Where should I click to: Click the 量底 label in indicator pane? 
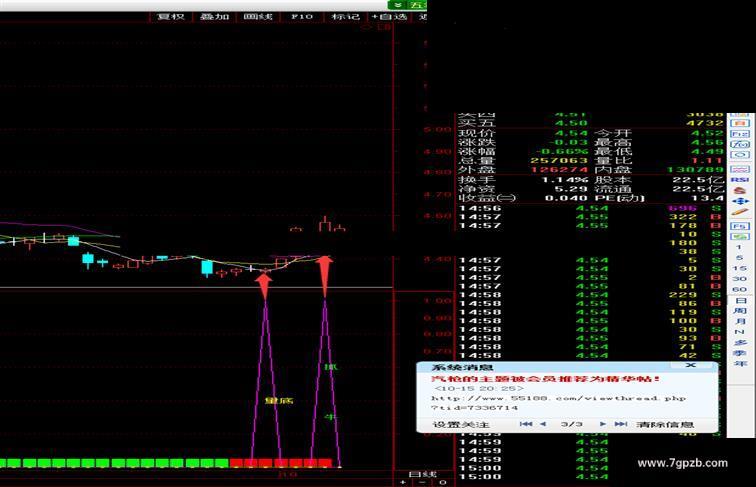point(279,401)
